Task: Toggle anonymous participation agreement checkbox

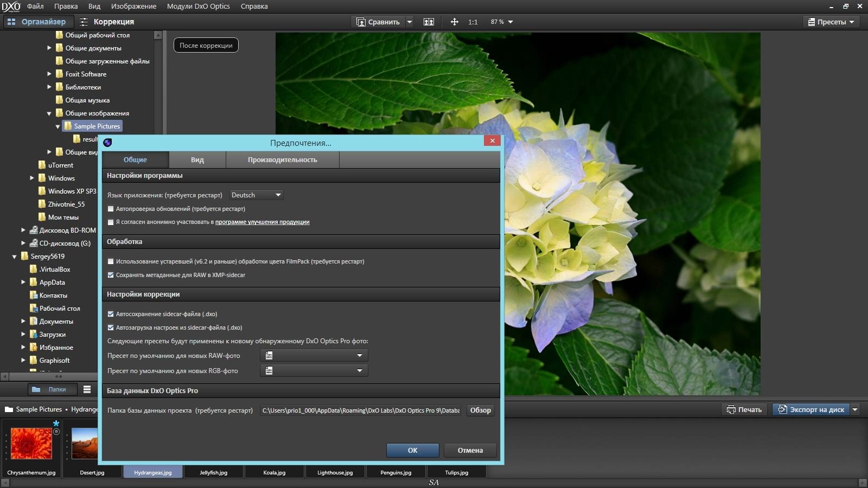Action: pyautogui.click(x=111, y=222)
